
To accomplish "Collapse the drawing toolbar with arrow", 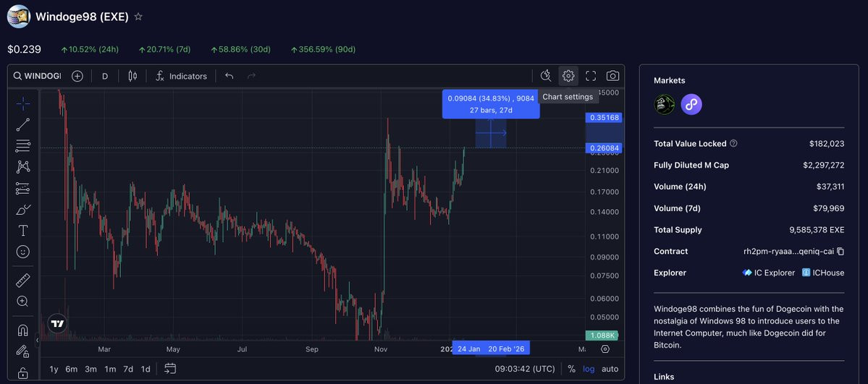I will tap(38, 340).
